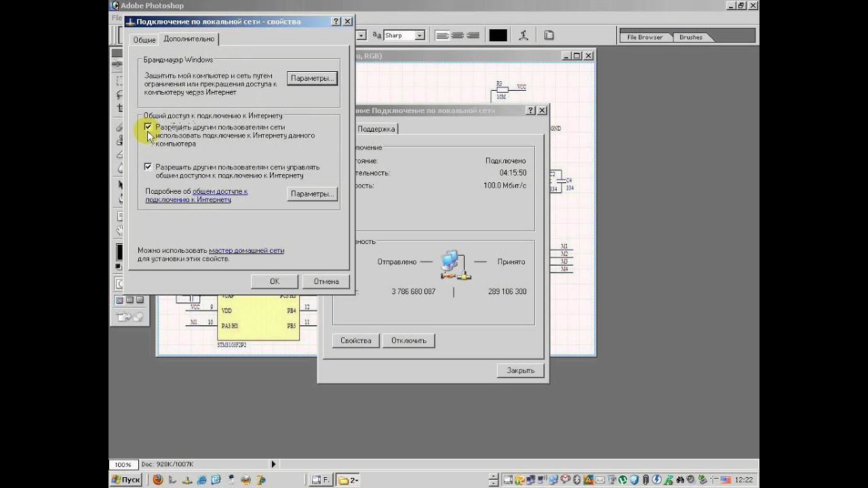Open the Brushes palette tab
This screenshot has height=488, width=868.
[691, 37]
